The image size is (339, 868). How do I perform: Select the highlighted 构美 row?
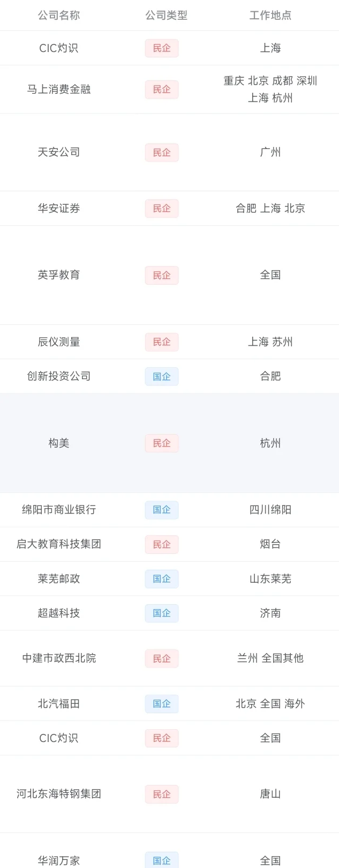[59, 443]
